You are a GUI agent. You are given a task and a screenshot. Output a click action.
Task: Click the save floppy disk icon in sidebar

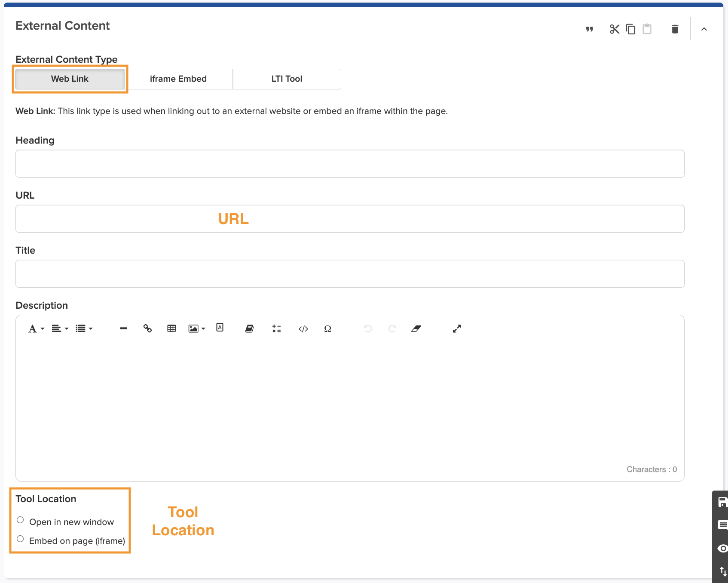(x=722, y=502)
